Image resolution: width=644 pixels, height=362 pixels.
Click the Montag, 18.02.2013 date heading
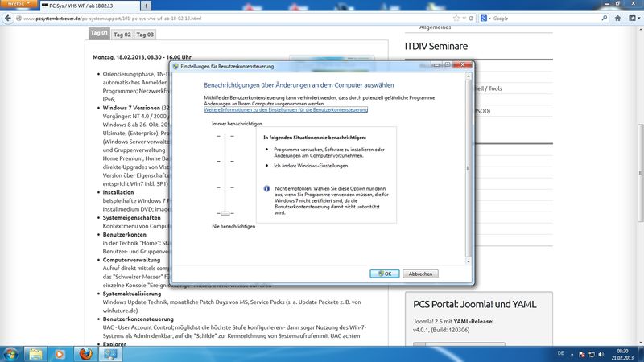click(x=142, y=57)
